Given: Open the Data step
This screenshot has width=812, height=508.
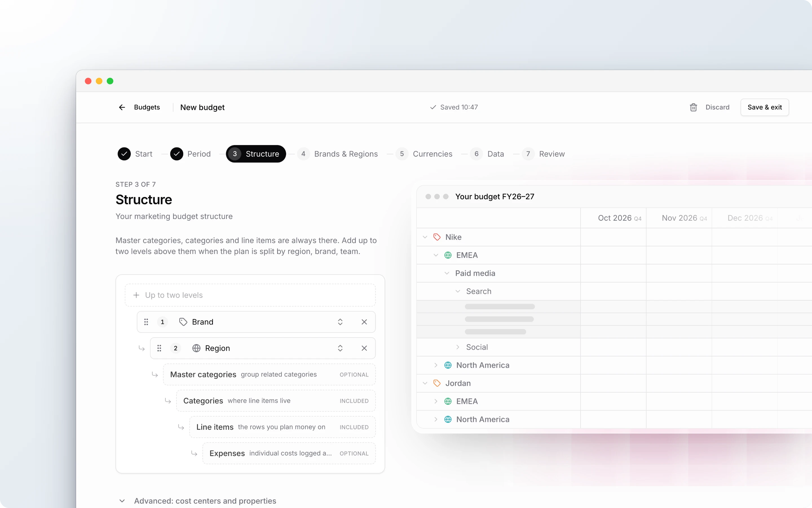Looking at the screenshot, I should tap(487, 154).
